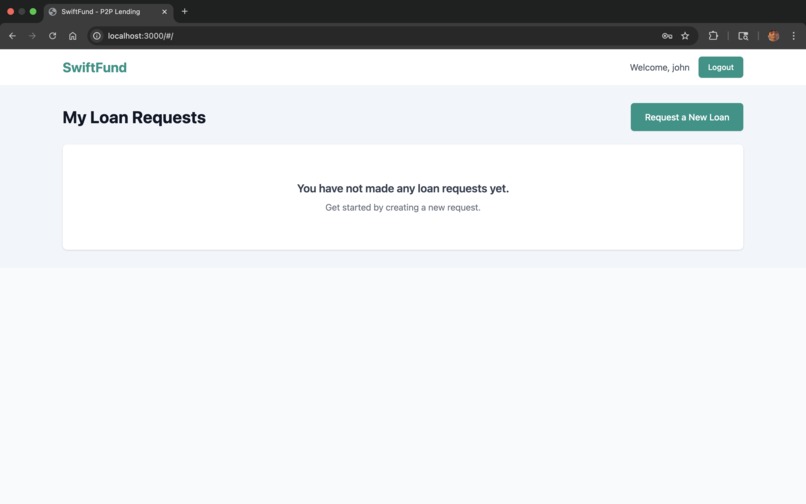Go back with the browser back arrow
Screen dimensions: 806x504
click(x=12, y=36)
